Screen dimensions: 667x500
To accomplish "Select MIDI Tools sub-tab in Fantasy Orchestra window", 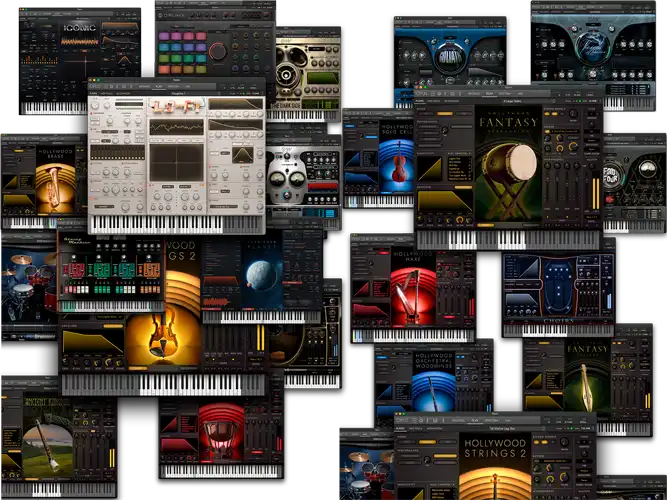I will (434, 101).
